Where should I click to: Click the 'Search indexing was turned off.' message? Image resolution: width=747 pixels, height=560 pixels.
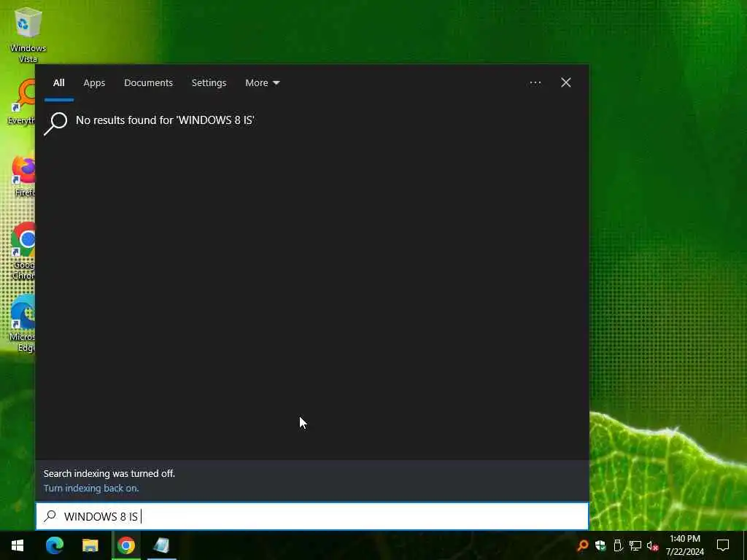109,473
